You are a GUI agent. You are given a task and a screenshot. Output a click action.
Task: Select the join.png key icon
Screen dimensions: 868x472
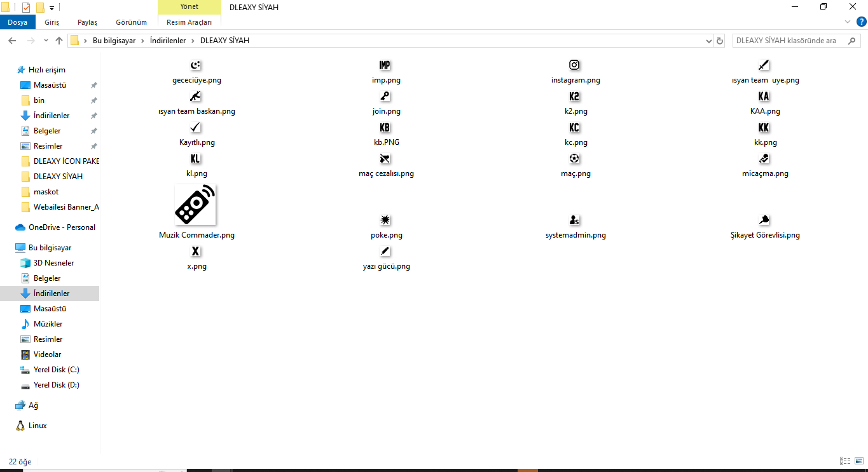pos(385,97)
